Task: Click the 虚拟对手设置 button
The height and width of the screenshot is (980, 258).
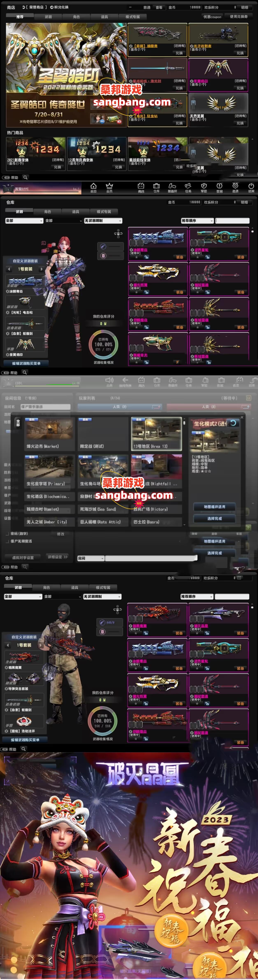Action: [x=23, y=557]
